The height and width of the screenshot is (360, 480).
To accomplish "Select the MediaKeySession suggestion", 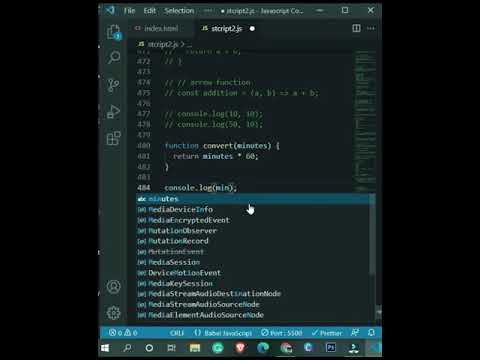I will click(253, 284).
